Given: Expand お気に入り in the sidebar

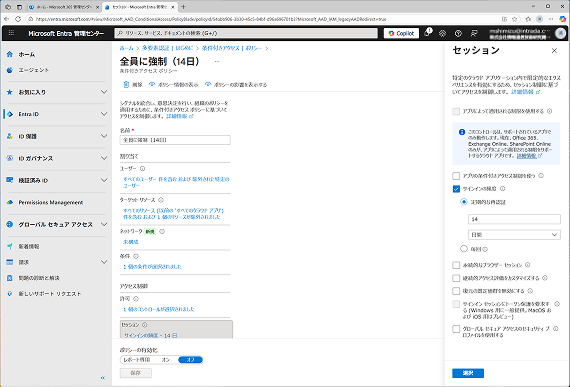Looking at the screenshot, I should [104, 92].
